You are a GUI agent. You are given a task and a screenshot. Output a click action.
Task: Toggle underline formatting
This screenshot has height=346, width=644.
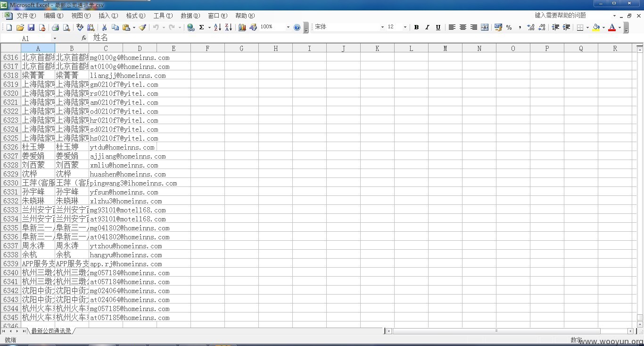[438, 27]
